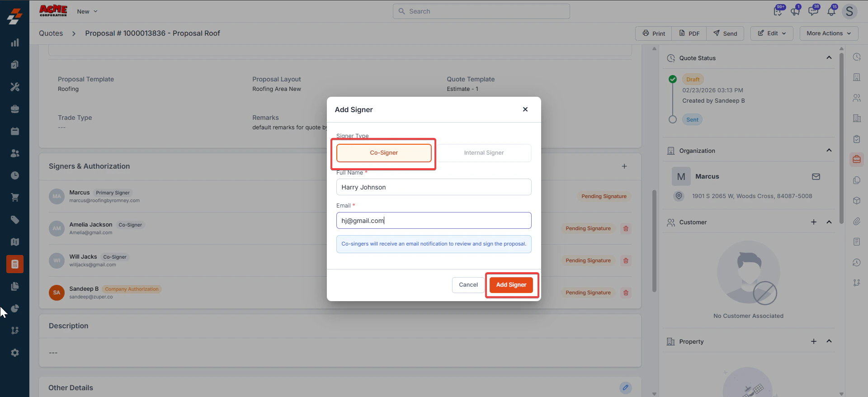868x397 pixels.
Task: Open the More Actions dropdown
Action: click(829, 33)
